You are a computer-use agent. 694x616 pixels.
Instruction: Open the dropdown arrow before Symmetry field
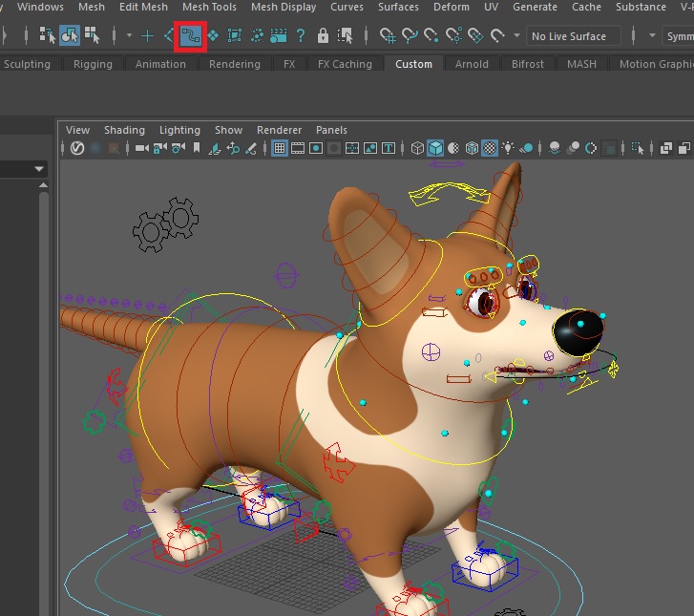(x=652, y=35)
